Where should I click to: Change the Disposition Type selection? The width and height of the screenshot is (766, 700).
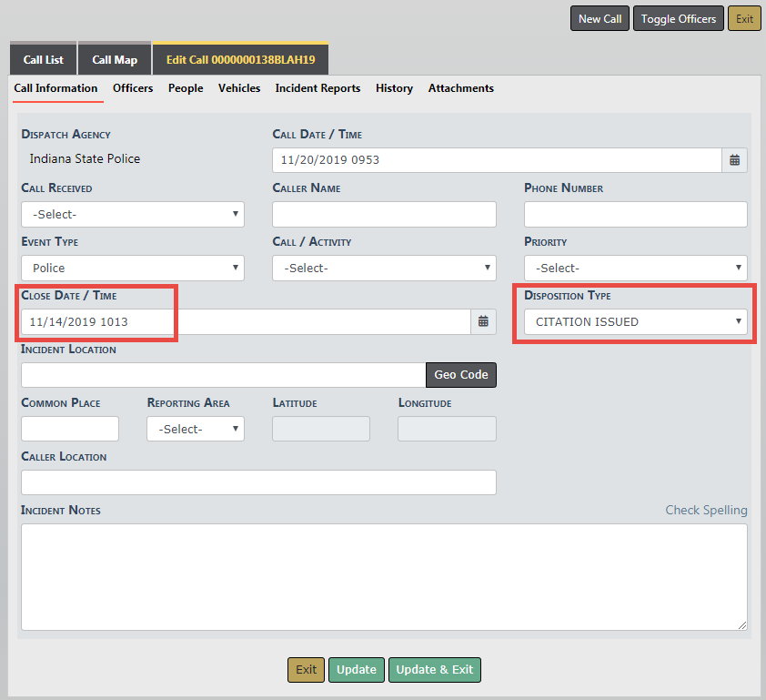[635, 322]
